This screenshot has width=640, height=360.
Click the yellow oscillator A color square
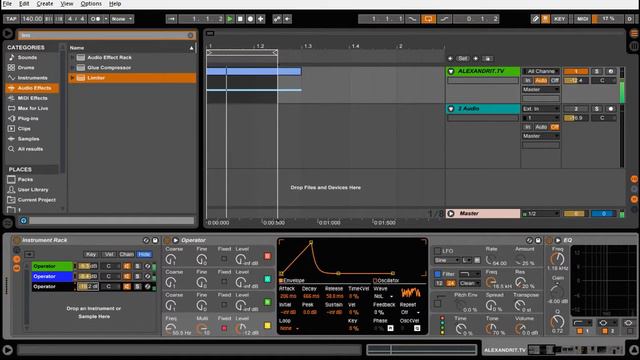point(267,326)
